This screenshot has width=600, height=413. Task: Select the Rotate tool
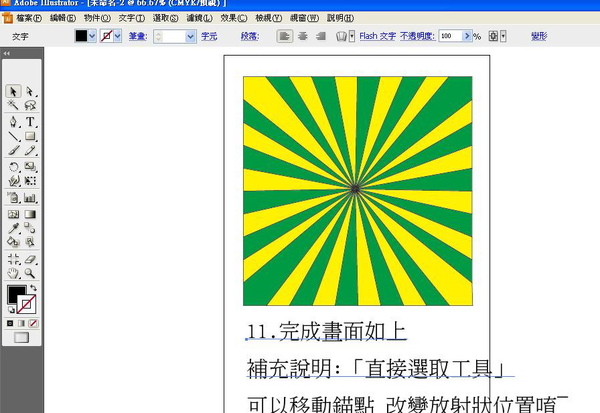tap(13, 167)
